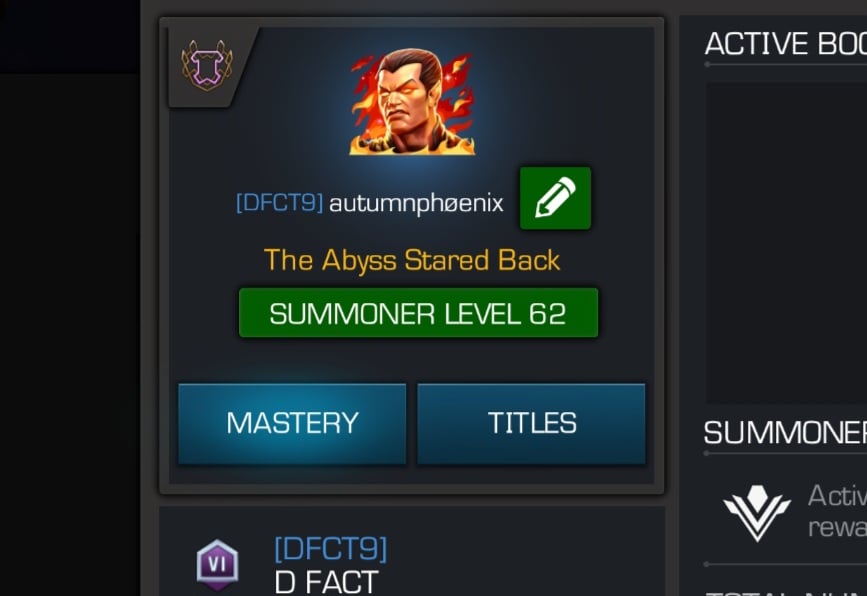
Task: Open the Mastery screen
Action: click(292, 424)
